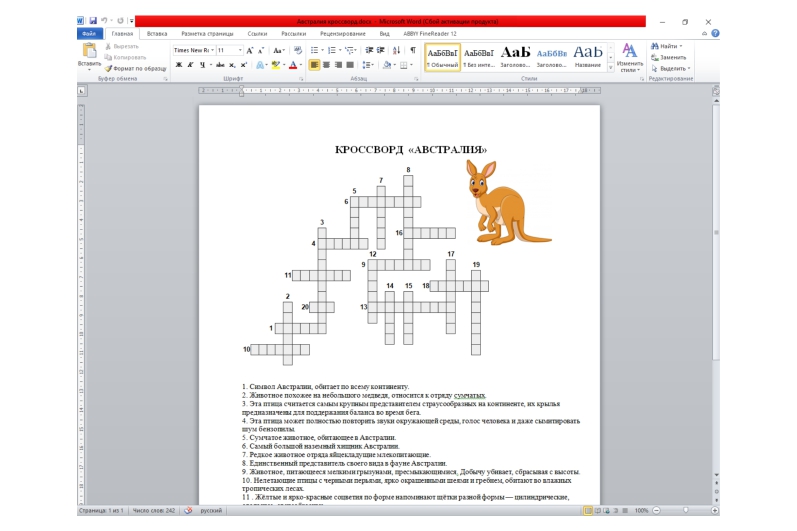Zoom in with the plus button
Viewport: 797px width, 531px height.
[715, 510]
